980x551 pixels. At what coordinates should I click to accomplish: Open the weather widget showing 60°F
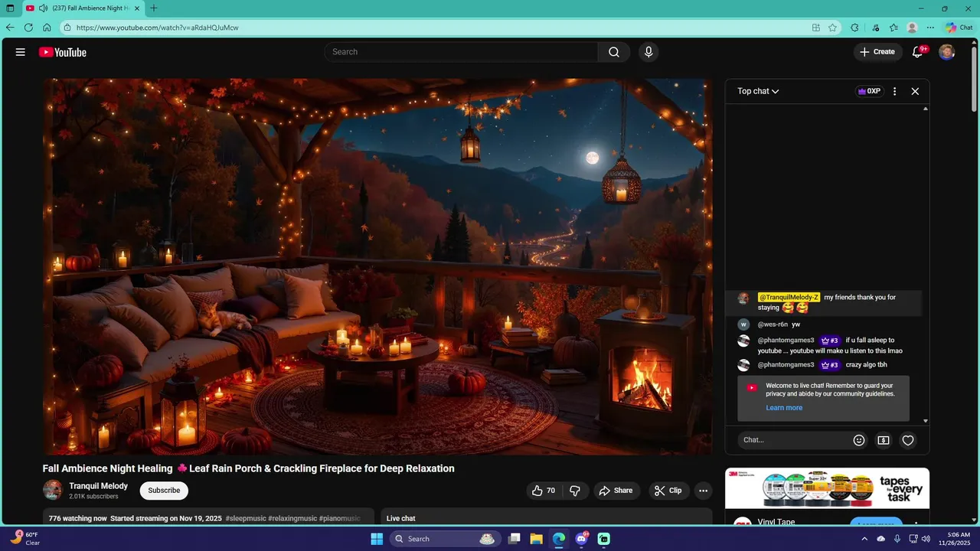click(x=24, y=538)
